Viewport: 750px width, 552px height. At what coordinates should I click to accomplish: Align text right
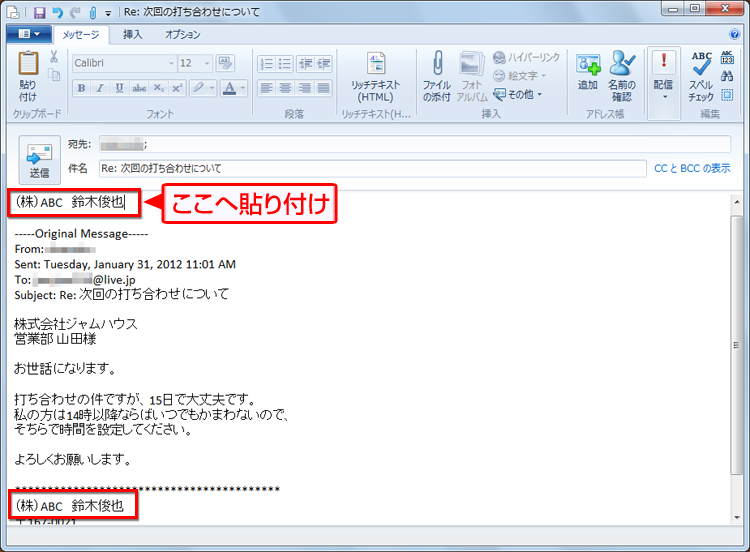tap(305, 88)
